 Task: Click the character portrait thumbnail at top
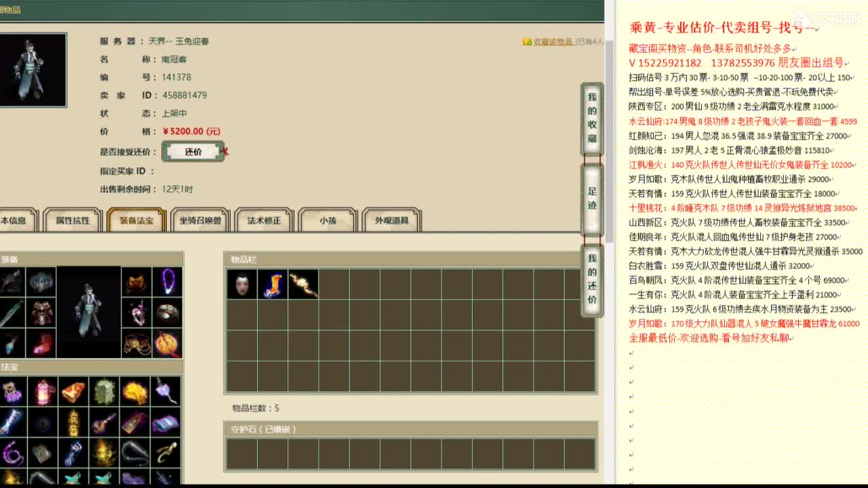[33, 70]
